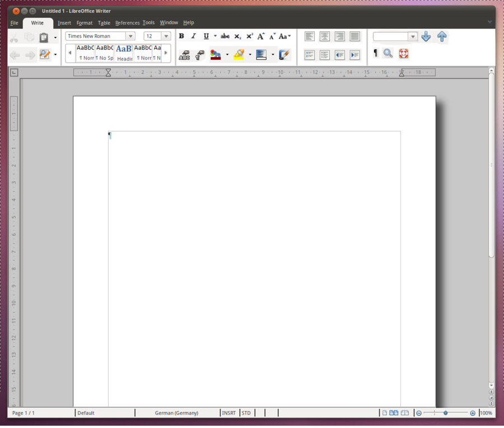Toggle Underline formatting
This screenshot has width=504, height=428.
206,36
